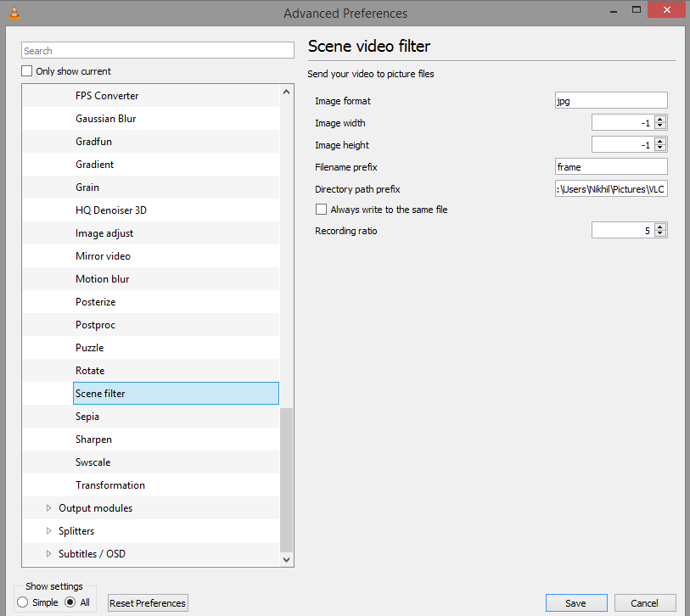
Task: Click the preferences Search field
Action: coord(157,51)
